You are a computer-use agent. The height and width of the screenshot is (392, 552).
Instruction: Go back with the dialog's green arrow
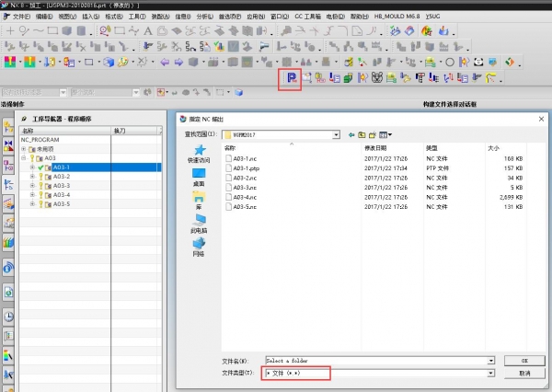tap(351, 135)
